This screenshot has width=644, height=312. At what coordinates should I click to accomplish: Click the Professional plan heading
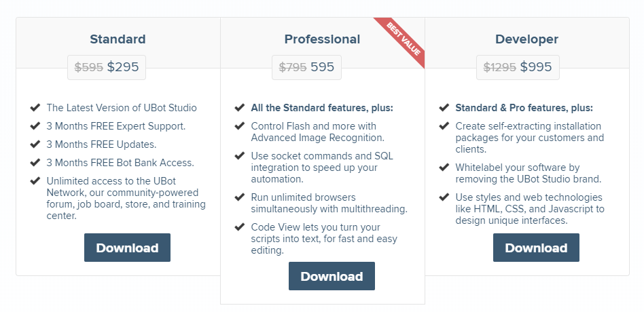point(323,39)
